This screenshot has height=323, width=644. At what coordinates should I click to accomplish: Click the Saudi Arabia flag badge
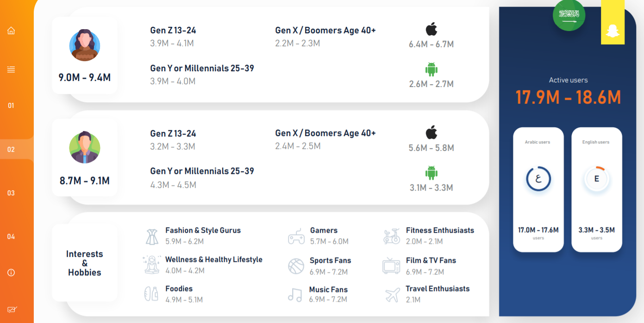pos(569,15)
